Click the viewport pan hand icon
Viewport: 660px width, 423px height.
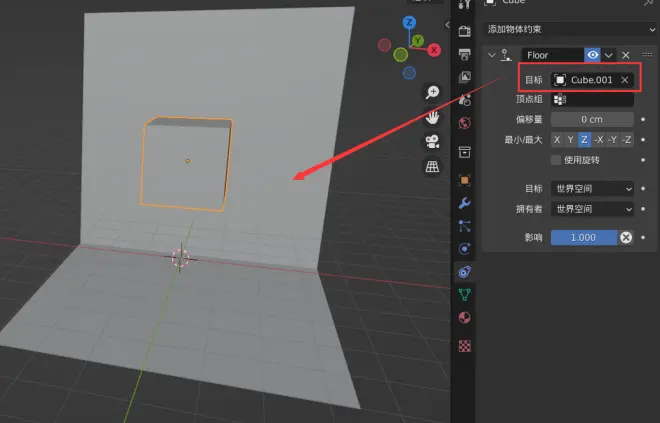tap(432, 117)
